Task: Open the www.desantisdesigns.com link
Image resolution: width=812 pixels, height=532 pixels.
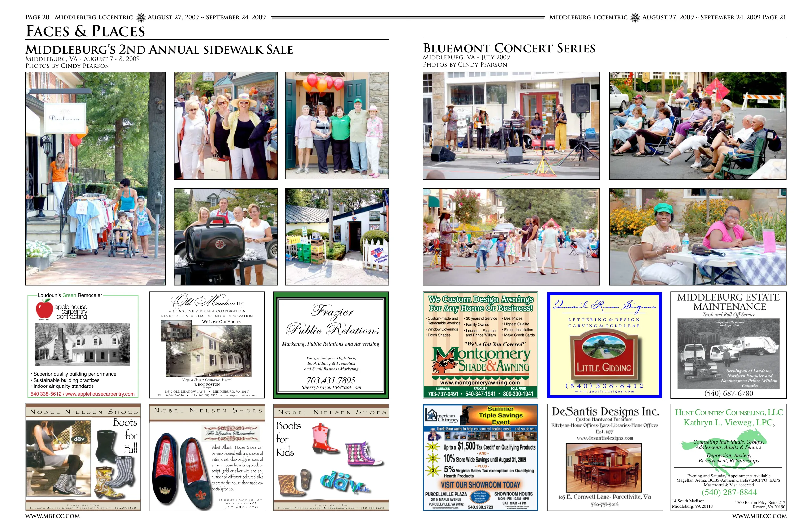Action: (x=605, y=438)
